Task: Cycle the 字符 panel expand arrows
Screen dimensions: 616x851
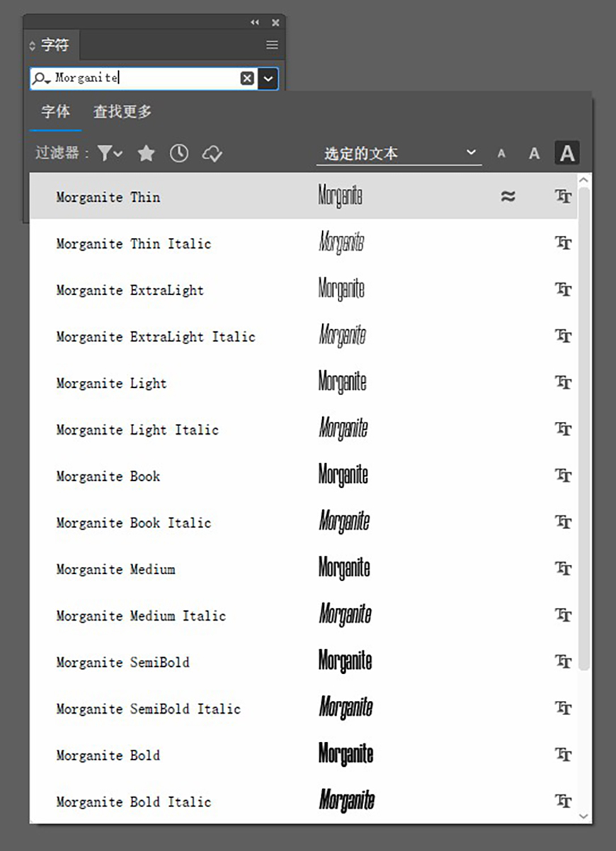Action: (x=32, y=45)
